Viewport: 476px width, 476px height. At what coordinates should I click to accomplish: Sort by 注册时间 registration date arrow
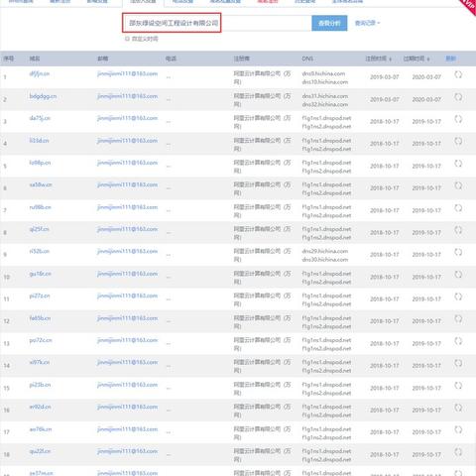[391, 59]
